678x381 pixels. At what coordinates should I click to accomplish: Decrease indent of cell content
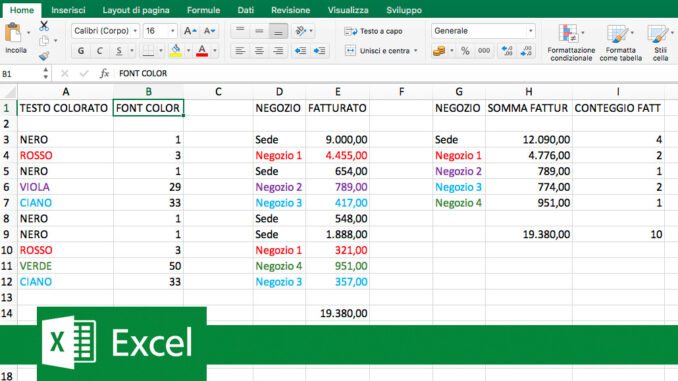click(300, 51)
